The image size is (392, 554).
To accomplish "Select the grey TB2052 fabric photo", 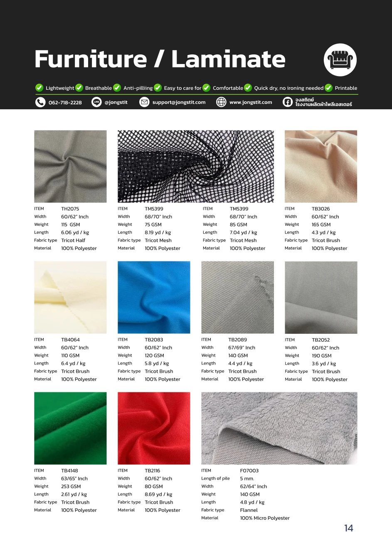I will [x=321, y=297].
